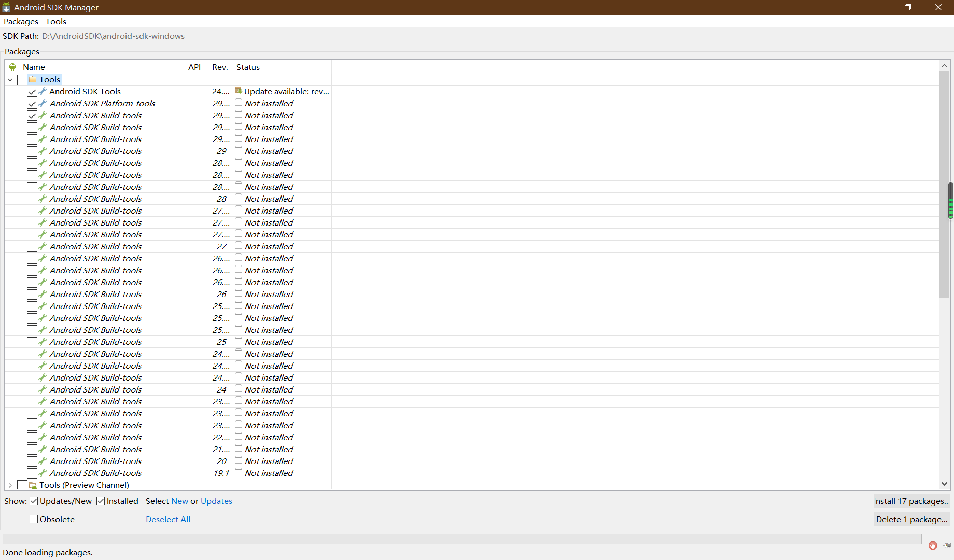
Task: Click the Tools (Preview Channel) label
Action: [84, 485]
